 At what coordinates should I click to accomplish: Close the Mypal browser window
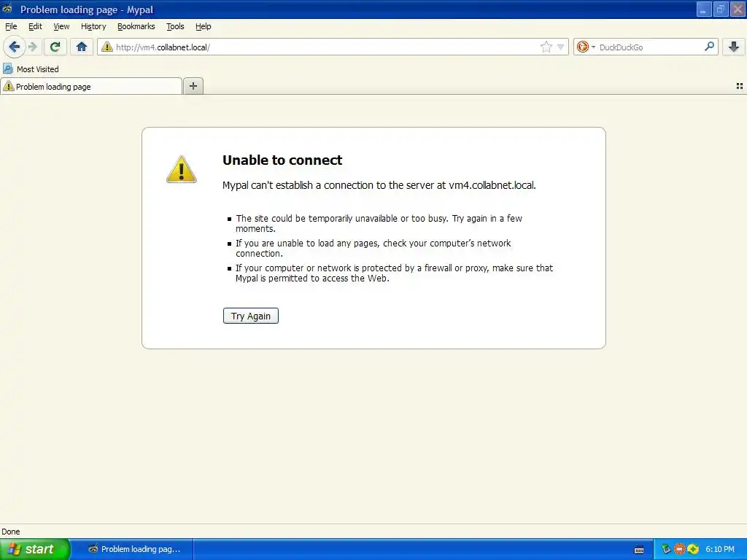pos(738,9)
